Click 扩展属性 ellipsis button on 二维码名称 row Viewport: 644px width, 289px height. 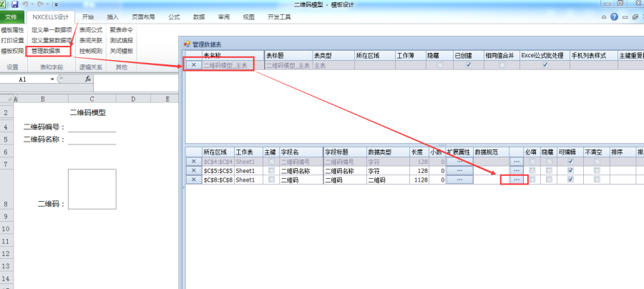click(460, 171)
